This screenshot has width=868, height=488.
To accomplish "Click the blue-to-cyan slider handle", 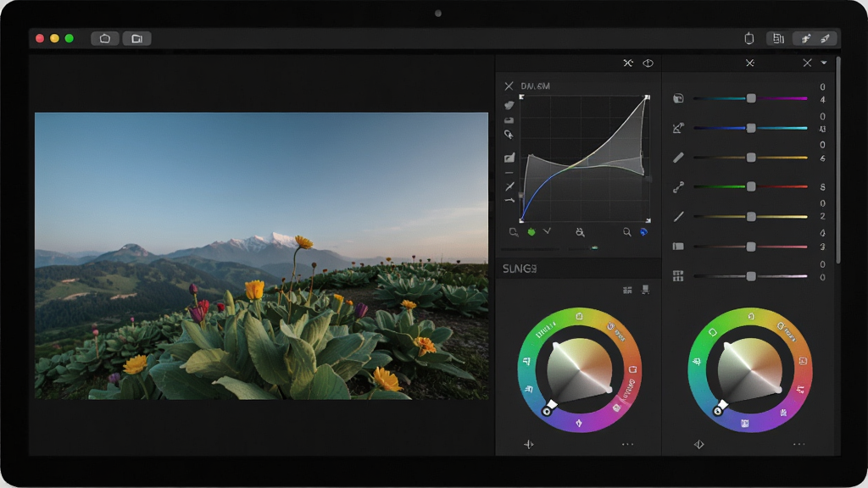I will point(751,129).
